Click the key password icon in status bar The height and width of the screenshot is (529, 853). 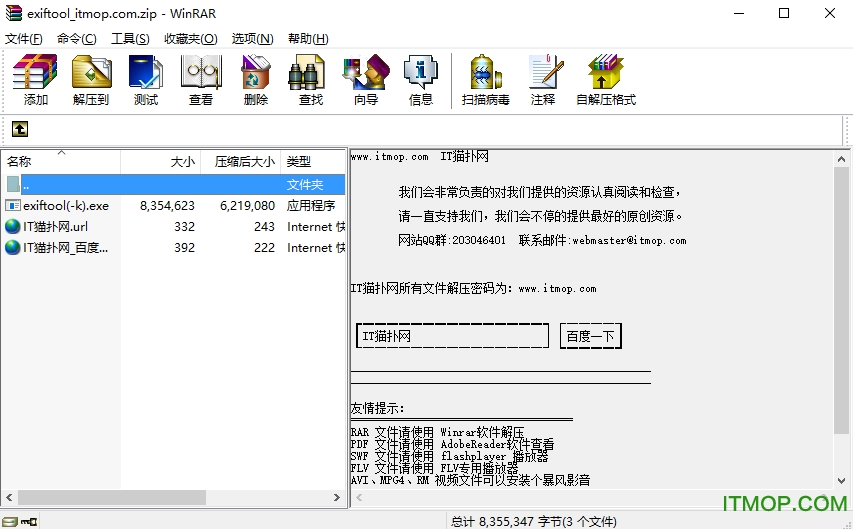[x=29, y=522]
